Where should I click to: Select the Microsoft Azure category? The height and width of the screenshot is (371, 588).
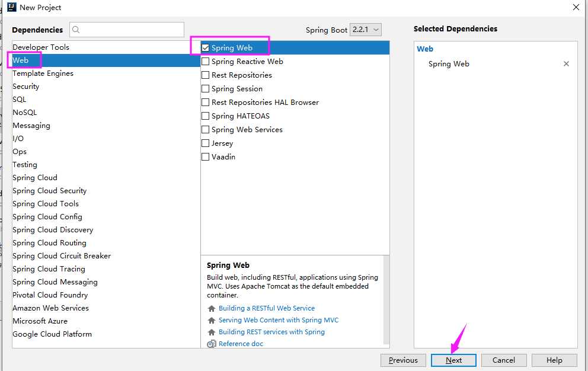point(106,321)
